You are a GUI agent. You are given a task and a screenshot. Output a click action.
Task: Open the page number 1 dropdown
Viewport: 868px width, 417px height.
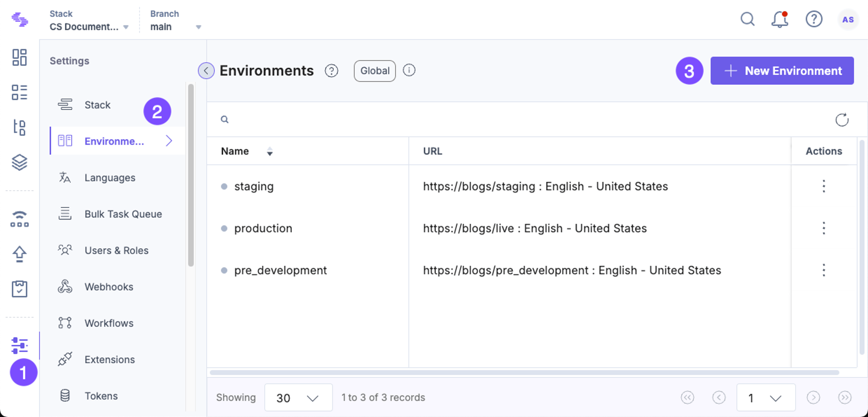(766, 398)
